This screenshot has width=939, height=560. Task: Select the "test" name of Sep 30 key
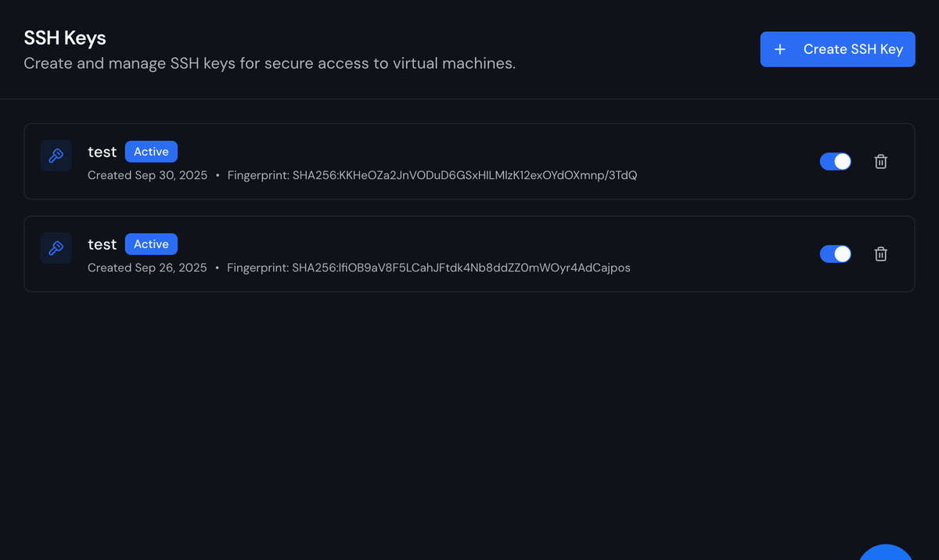pyautogui.click(x=102, y=152)
